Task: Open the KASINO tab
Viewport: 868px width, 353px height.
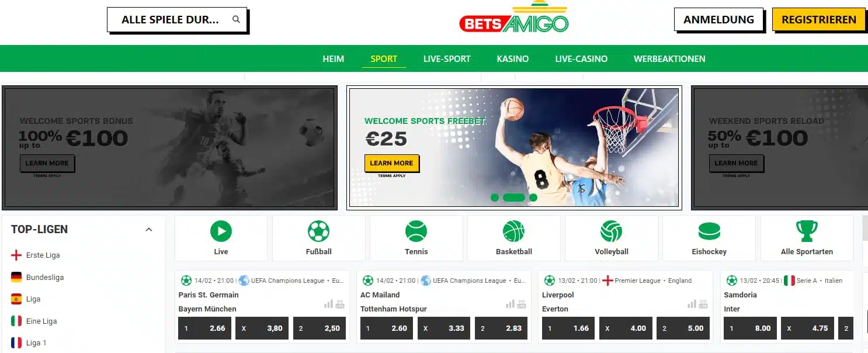Action: [513, 58]
